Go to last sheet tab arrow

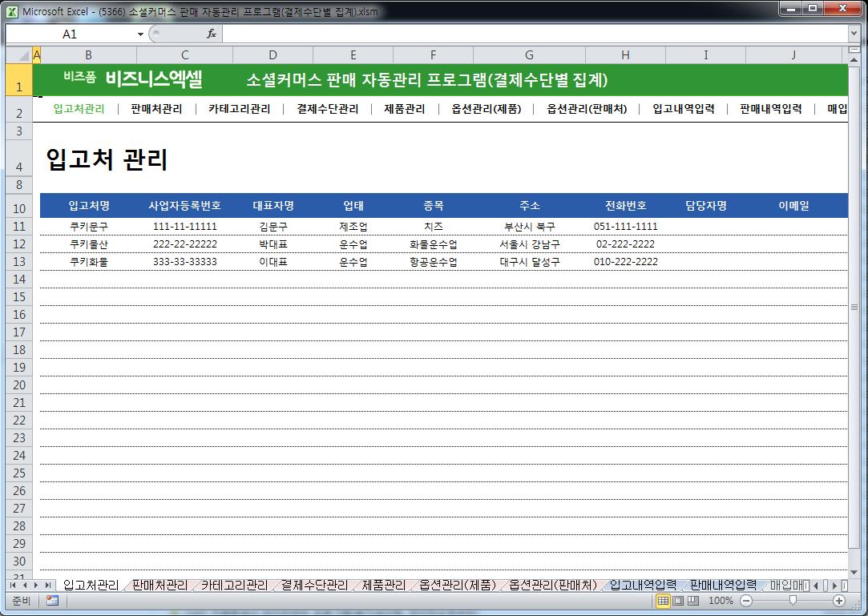[48, 585]
